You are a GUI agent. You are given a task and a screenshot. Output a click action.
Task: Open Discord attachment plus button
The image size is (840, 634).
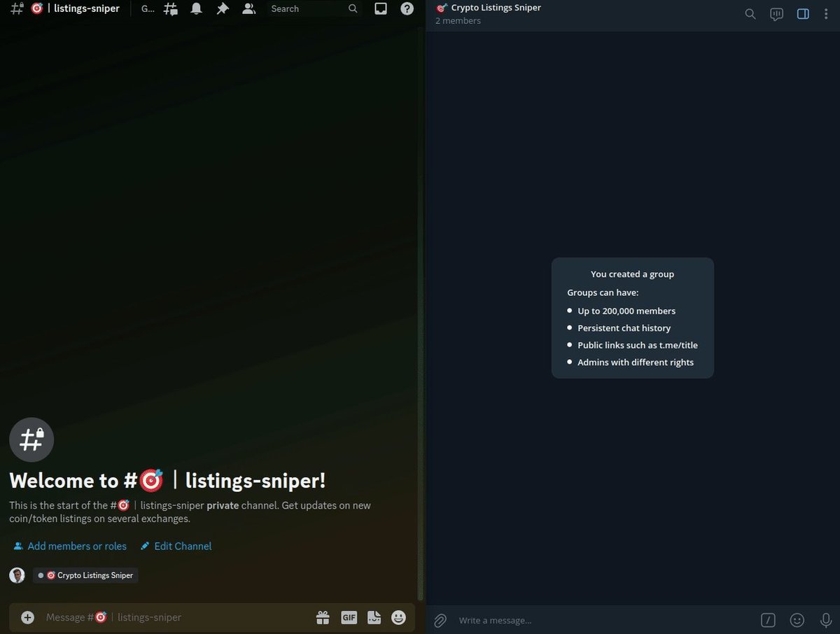pos(27,617)
